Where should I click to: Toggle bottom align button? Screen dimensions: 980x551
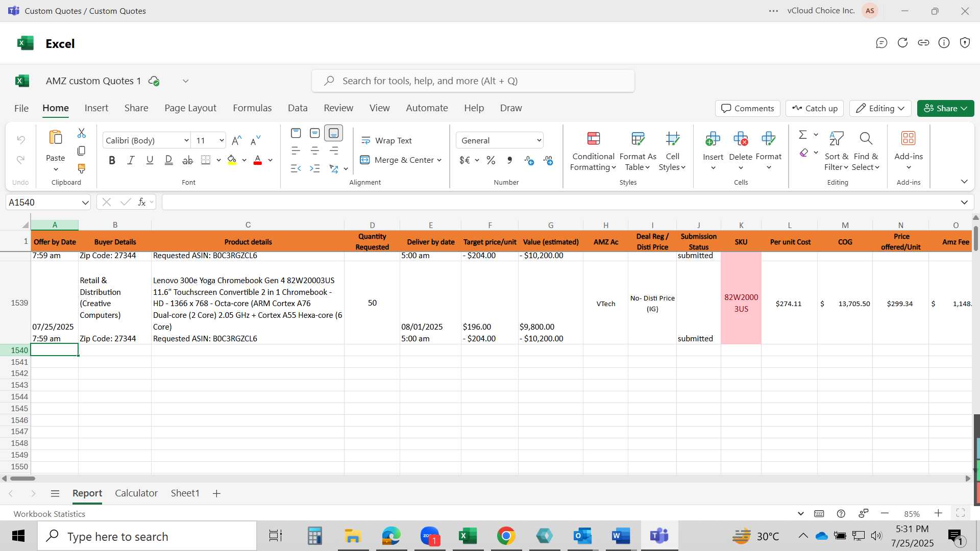pyautogui.click(x=334, y=133)
